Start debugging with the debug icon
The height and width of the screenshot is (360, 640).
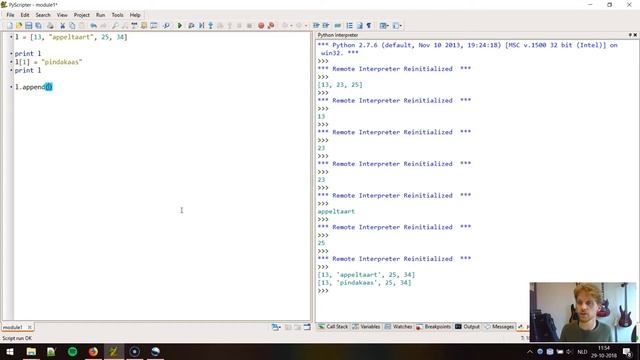tap(191, 26)
